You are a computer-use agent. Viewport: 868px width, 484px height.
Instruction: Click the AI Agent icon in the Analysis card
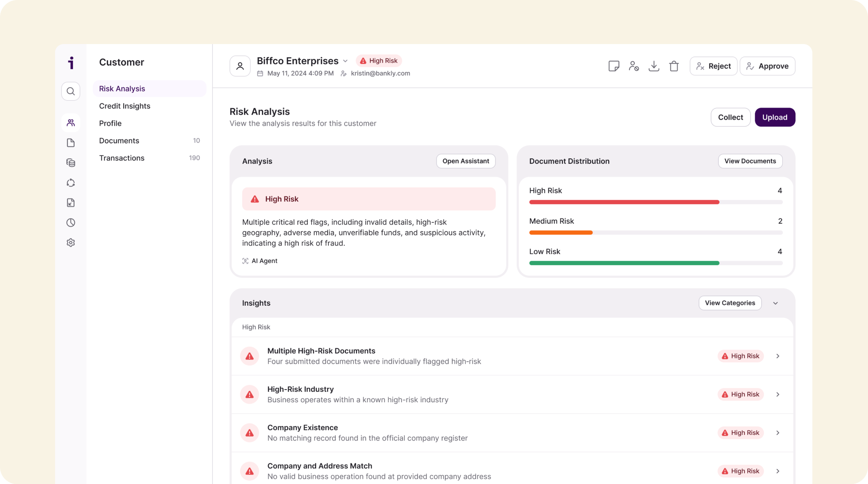coord(245,261)
